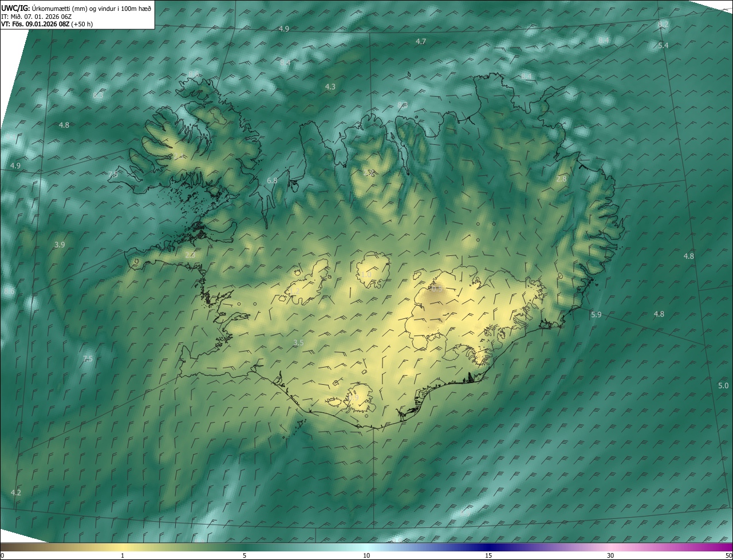The image size is (733, 560).
Task: Click the 4.2 value on the map
Action: pos(16,492)
